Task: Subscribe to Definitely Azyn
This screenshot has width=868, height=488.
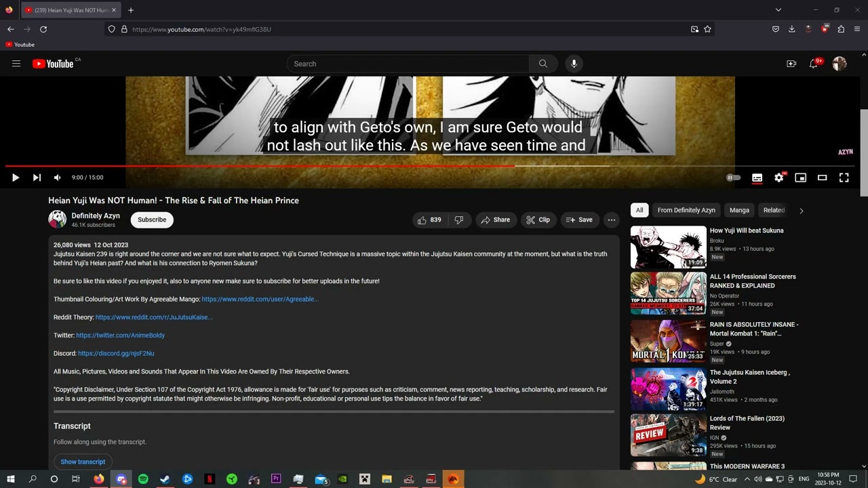Action: point(152,220)
